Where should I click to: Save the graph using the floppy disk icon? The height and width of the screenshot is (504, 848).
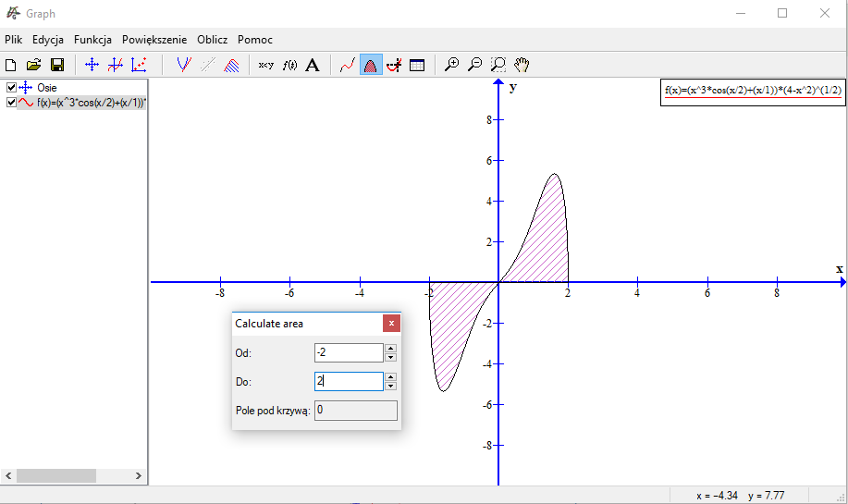[x=56, y=65]
